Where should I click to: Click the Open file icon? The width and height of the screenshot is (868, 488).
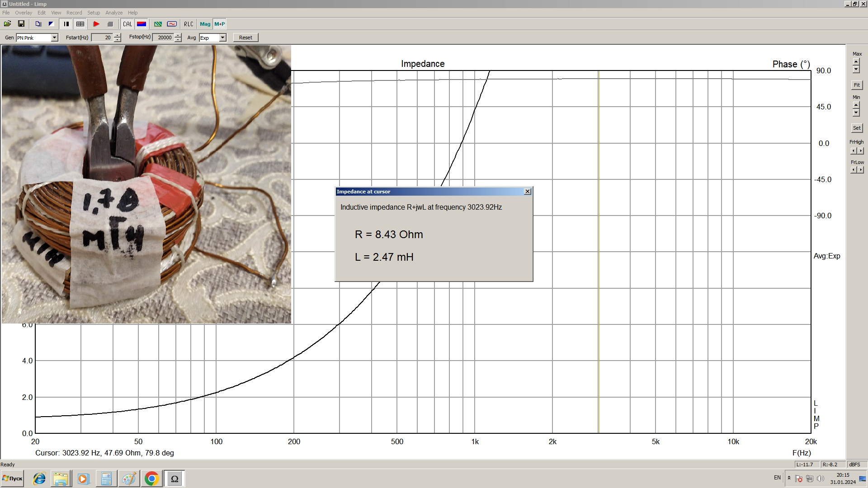pyautogui.click(x=7, y=24)
